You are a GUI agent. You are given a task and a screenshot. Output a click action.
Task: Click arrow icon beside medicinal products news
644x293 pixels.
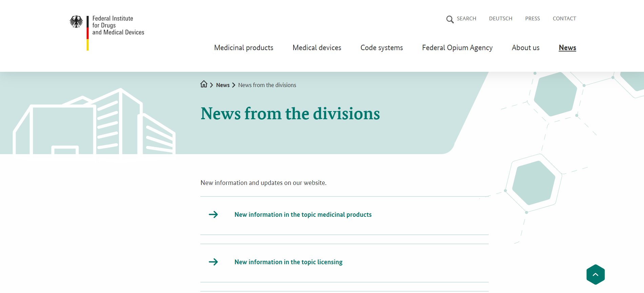tap(213, 214)
